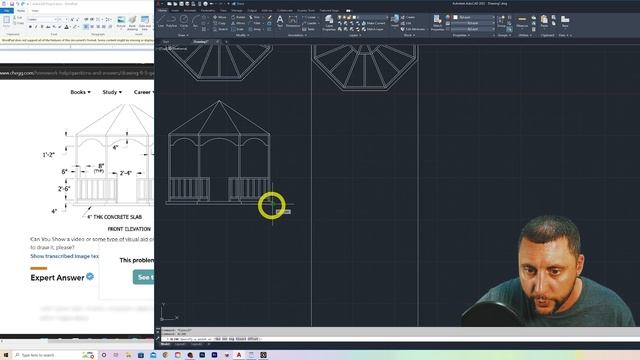The image size is (640, 360).
Task: Open Layer Properties manager
Action: (329, 22)
